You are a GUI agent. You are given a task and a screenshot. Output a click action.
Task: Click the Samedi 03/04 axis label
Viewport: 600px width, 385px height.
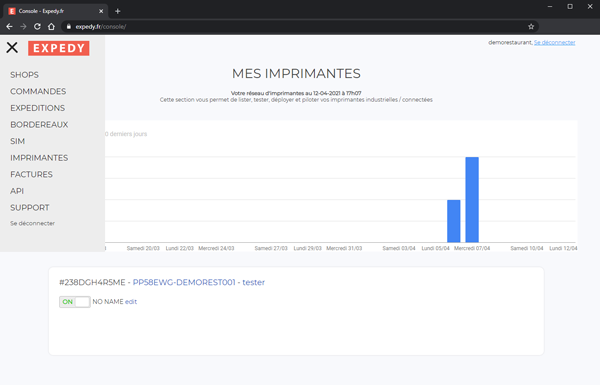(399, 248)
